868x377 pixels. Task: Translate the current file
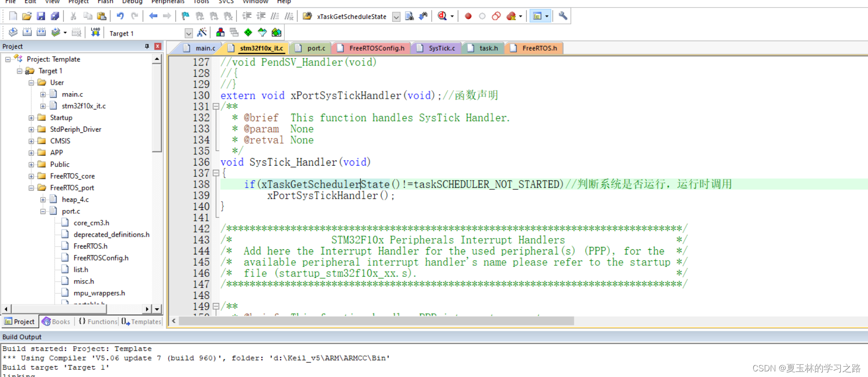click(13, 32)
